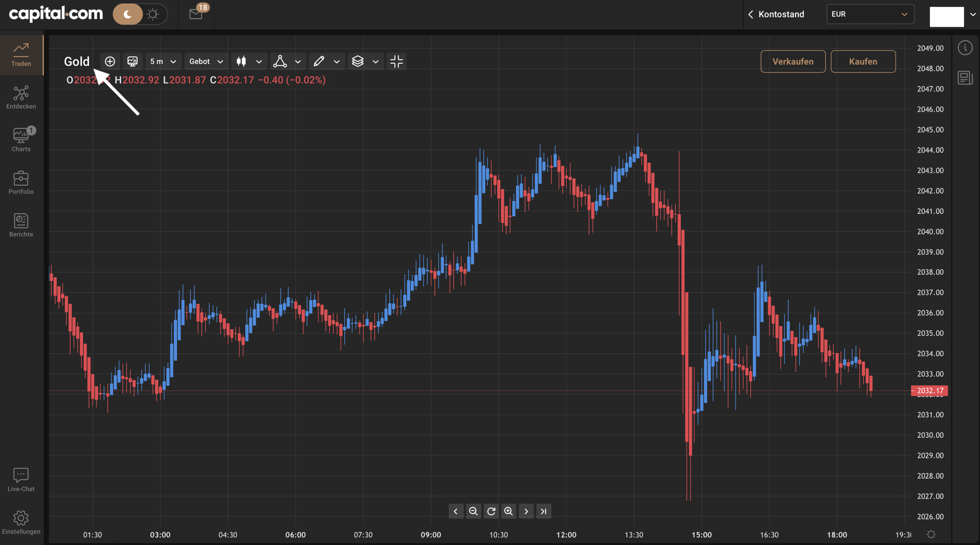
Task: Open the 5 m timeframe dropdown
Action: tap(163, 61)
